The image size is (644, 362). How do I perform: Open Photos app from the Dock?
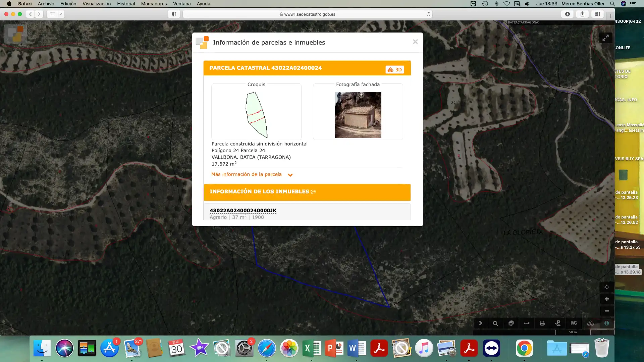[289, 349]
